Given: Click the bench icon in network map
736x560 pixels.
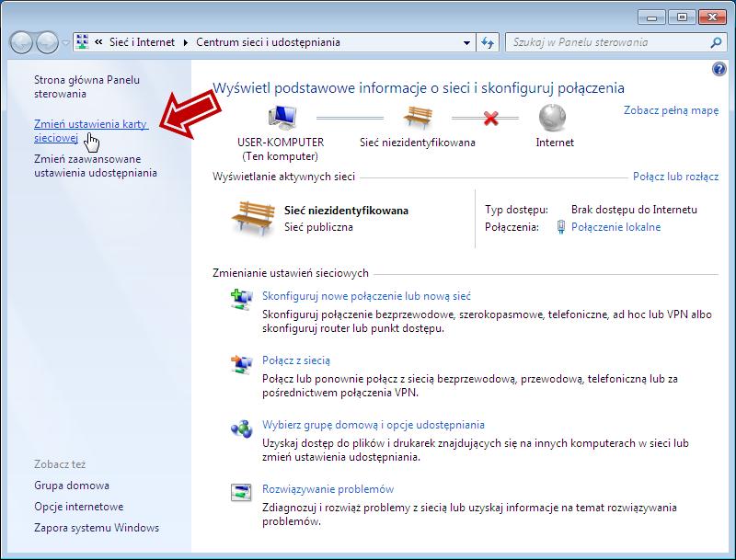Looking at the screenshot, I should (416, 119).
